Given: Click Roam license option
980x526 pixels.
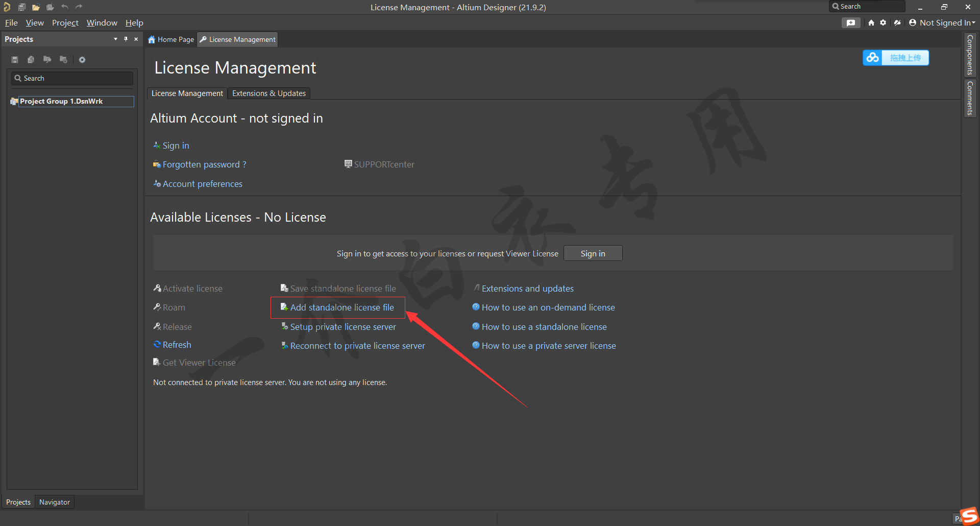Looking at the screenshot, I should tap(174, 307).
